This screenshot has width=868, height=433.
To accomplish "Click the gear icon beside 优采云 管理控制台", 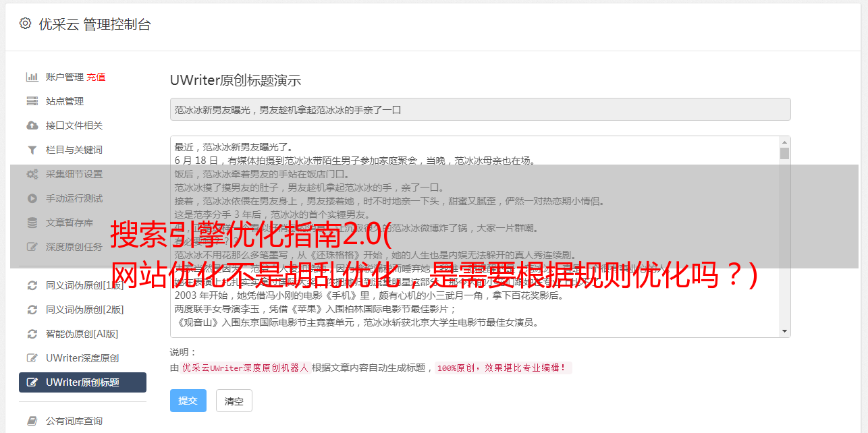I will [25, 24].
